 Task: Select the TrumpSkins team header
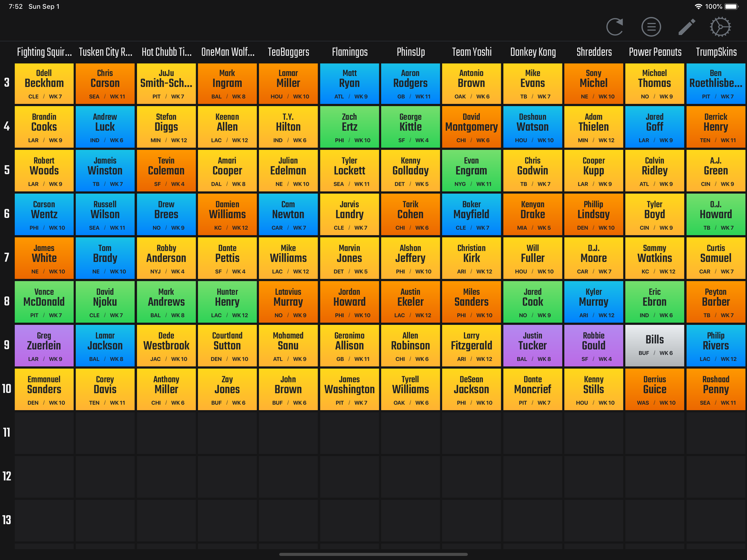716,52
